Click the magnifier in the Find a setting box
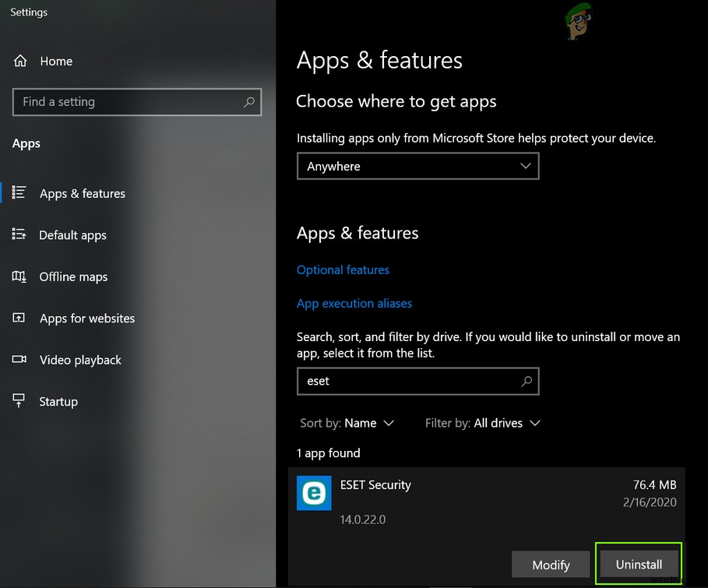Image resolution: width=708 pixels, height=588 pixels. [248, 102]
